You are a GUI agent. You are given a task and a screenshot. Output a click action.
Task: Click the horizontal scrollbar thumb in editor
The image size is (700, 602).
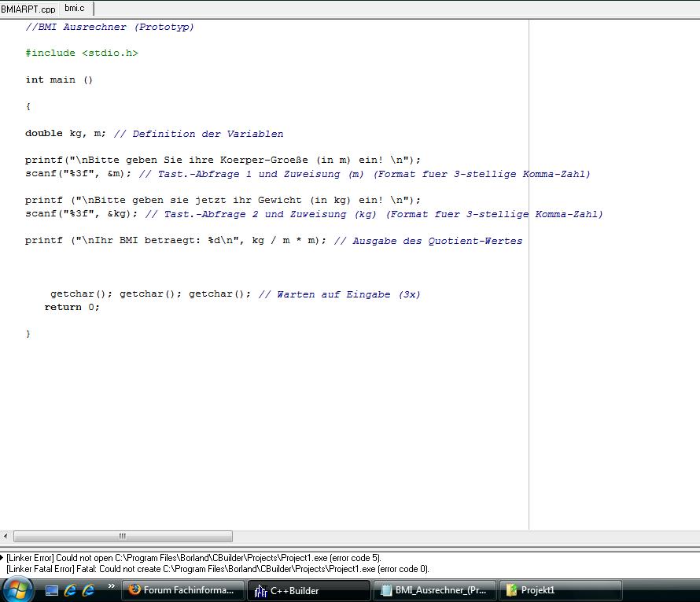point(123,536)
